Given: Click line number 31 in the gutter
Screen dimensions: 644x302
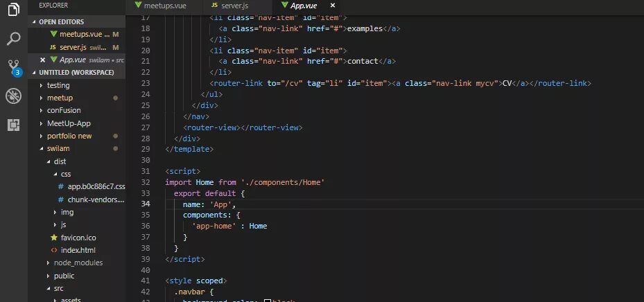Looking at the screenshot, I should [146, 171].
